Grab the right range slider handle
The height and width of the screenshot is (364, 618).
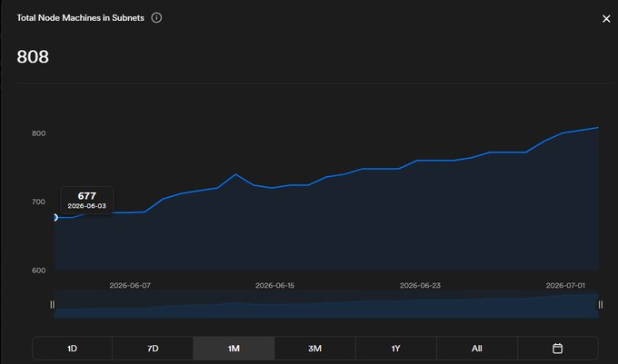click(x=600, y=305)
